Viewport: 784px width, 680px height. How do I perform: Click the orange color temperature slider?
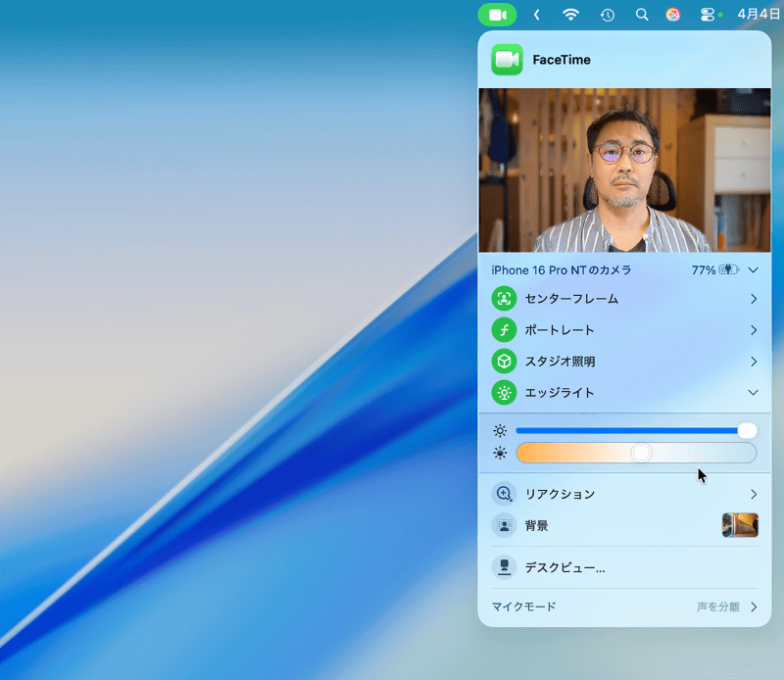click(636, 453)
